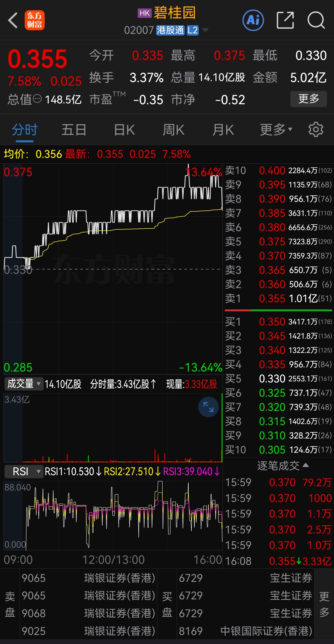This screenshot has width=334, height=644.
Task: Tap the 卖2 row at 0.360
Action: click(278, 284)
